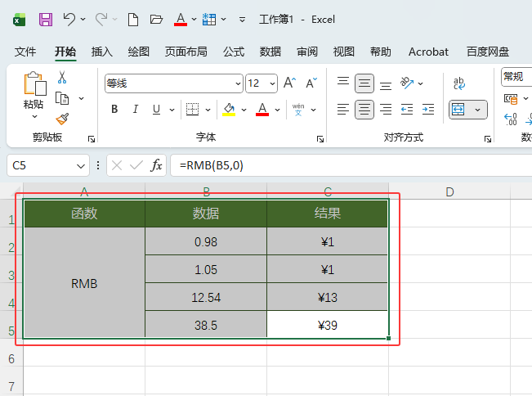Viewport: 532px width, 396px height.
Task: Toggle center horizontal alignment
Action: (x=364, y=110)
